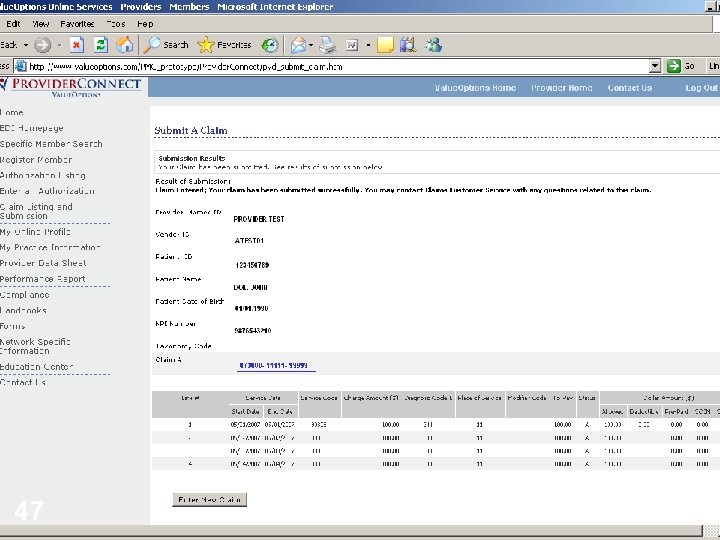Click the PROVIDER TEST provider name value
720x540 pixels.
click(x=259, y=219)
